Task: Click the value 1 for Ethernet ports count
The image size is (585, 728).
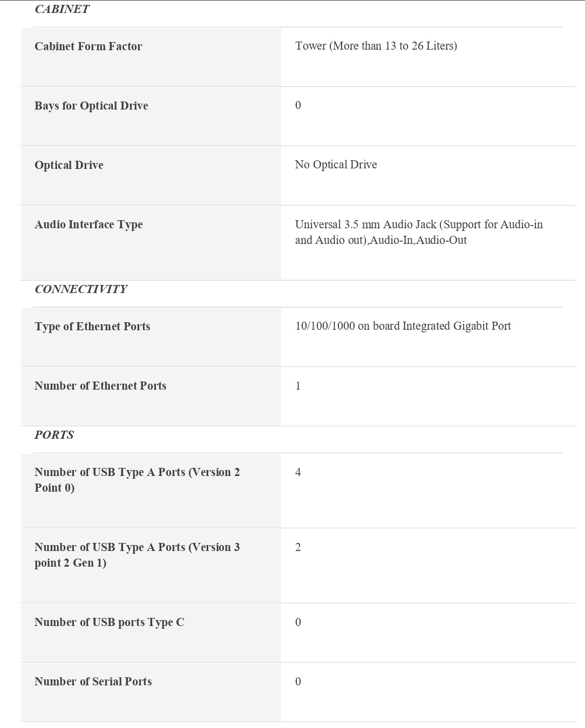Action: pos(298,386)
